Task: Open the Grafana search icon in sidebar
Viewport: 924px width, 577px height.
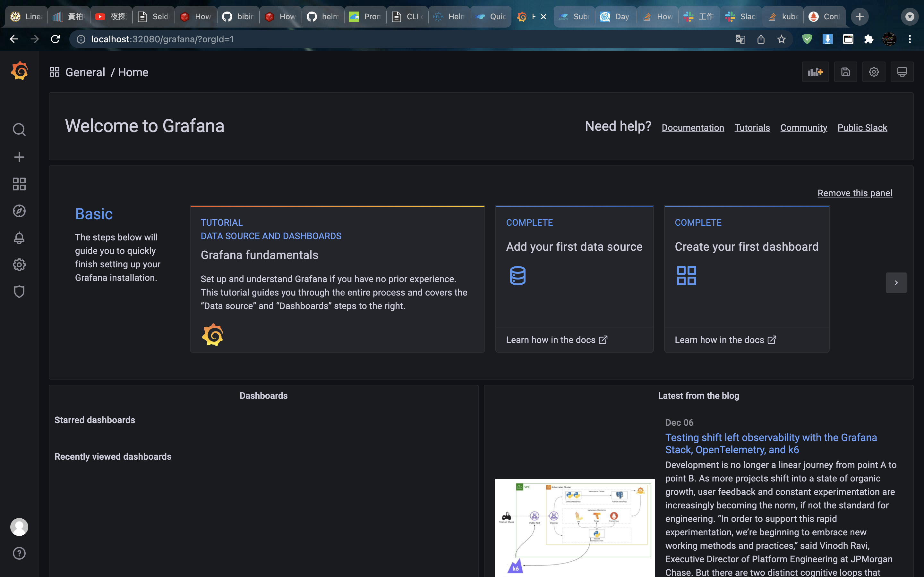Action: click(x=19, y=130)
